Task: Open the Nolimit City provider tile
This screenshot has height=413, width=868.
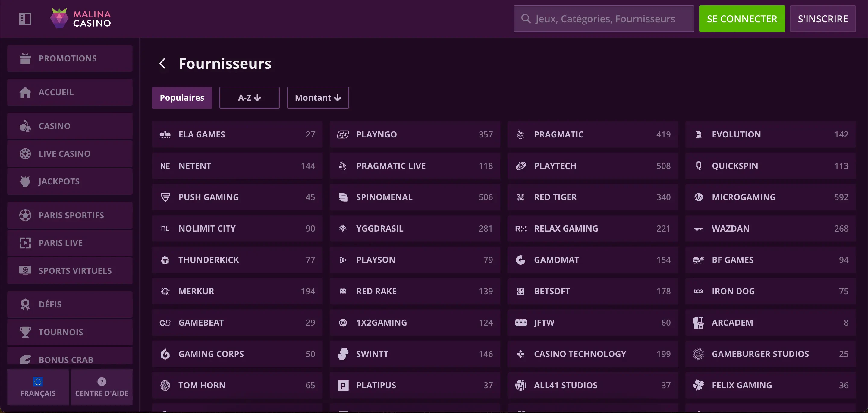Action: pos(237,229)
